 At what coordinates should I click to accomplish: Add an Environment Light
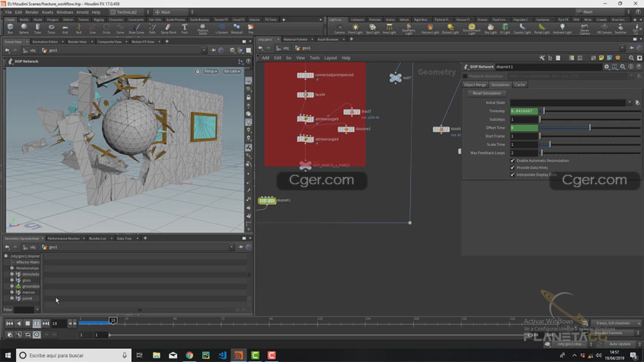[471, 29]
